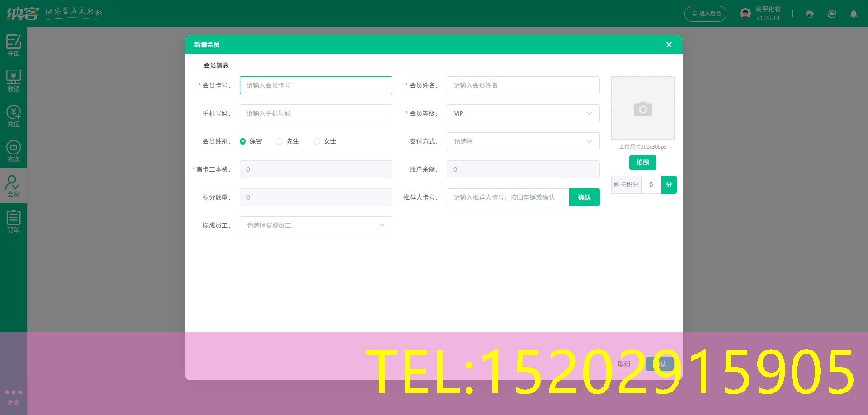Screen dimensions: 868x415
Task: Open the 订单 orders module
Action: [x=14, y=220]
